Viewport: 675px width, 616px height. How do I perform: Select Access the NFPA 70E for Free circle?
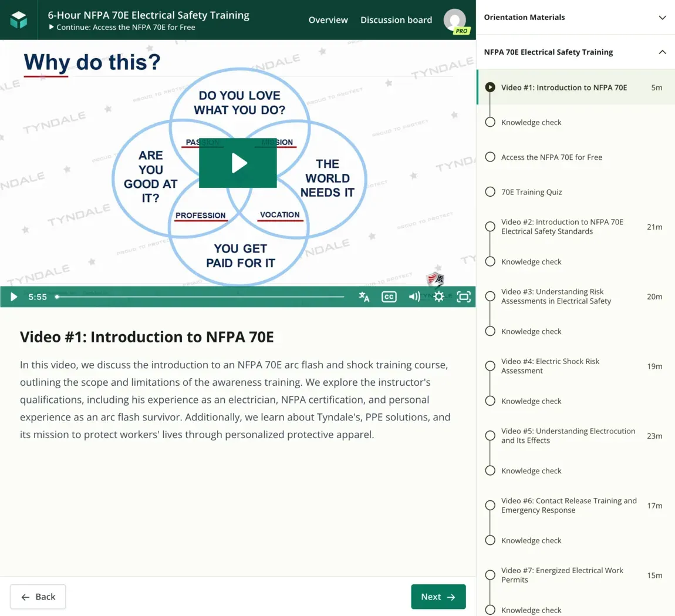tap(490, 157)
